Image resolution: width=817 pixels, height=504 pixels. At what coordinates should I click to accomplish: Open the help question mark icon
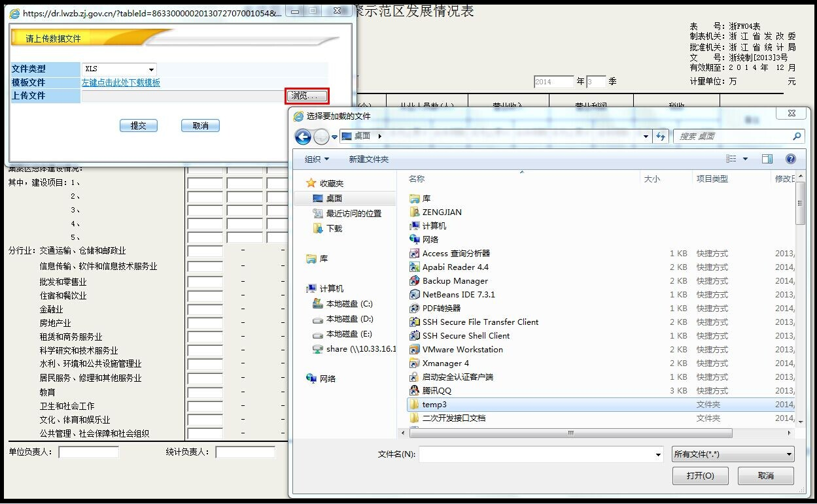790,159
